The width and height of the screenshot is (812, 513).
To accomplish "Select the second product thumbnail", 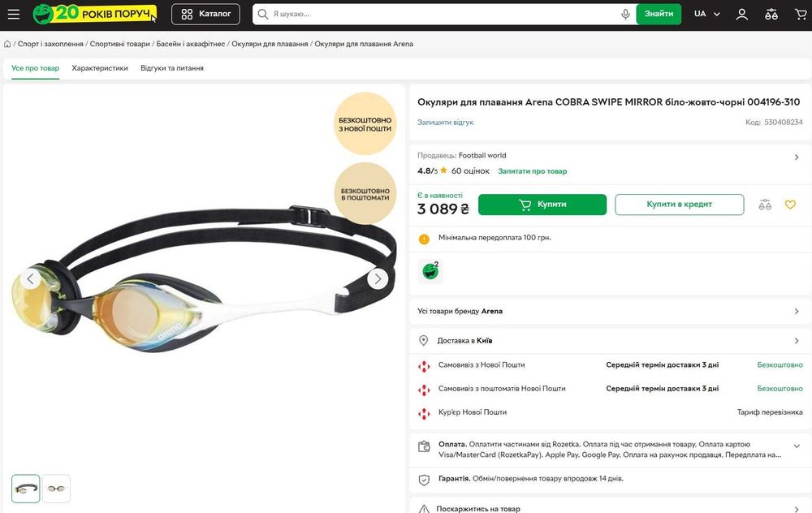I will tap(57, 489).
